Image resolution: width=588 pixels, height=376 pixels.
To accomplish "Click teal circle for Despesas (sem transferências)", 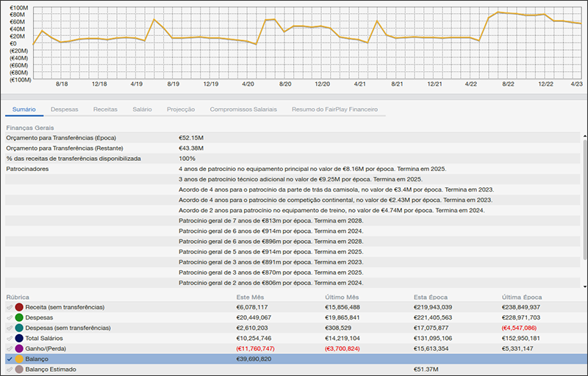I will pos(19,328).
